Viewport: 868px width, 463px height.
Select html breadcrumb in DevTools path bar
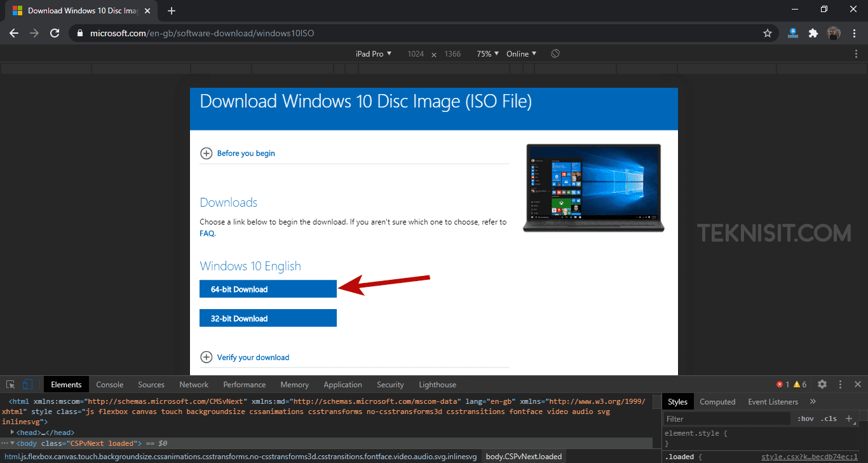(x=240, y=457)
